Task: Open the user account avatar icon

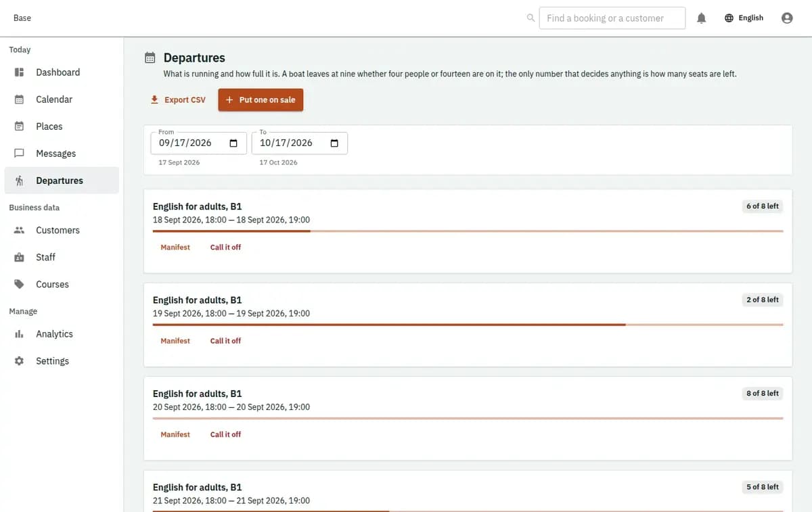Action: click(x=787, y=18)
